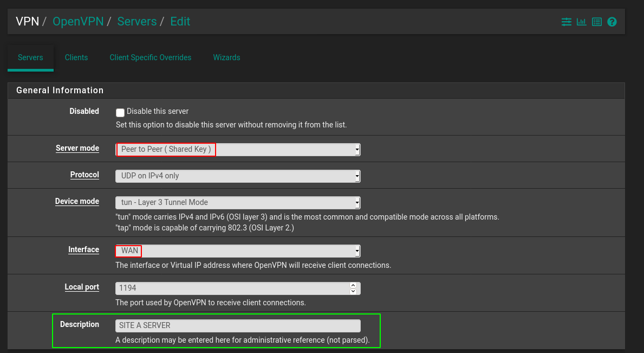
Task: Click the Description field with SITE A SERVER
Action: 238,325
